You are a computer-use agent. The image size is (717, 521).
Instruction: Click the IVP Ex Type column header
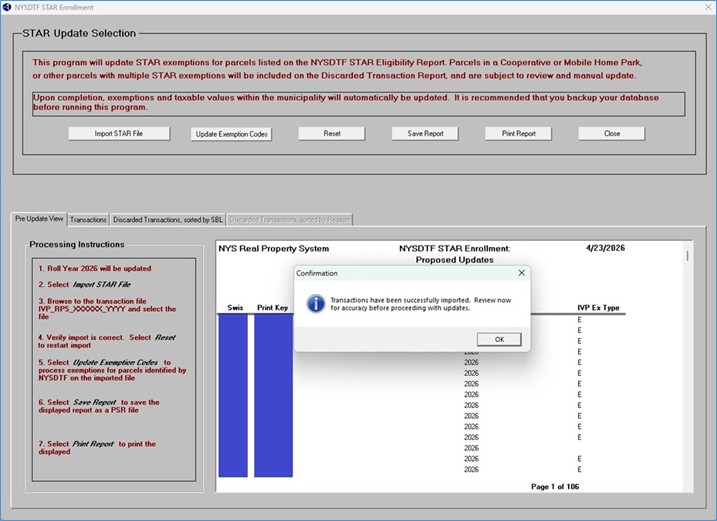(598, 308)
